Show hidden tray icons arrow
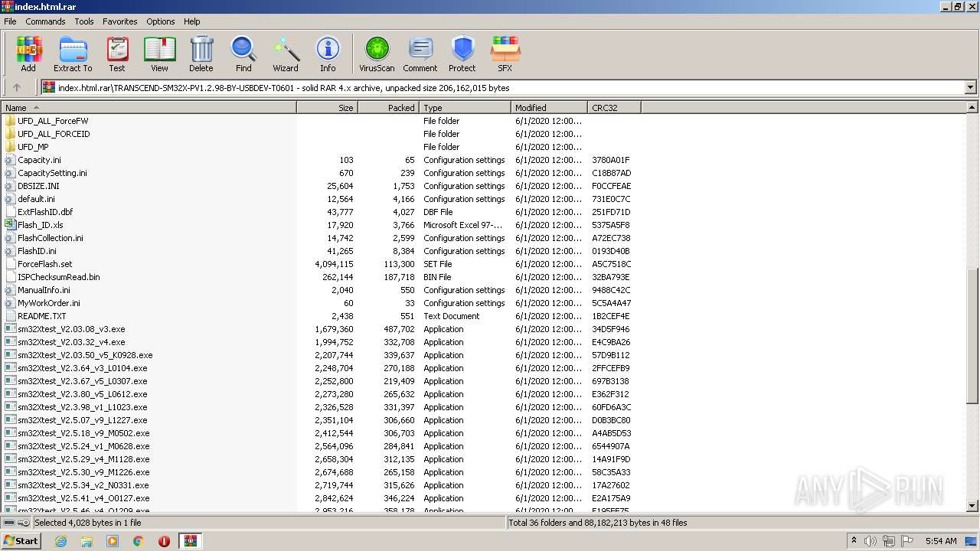 (x=854, y=541)
